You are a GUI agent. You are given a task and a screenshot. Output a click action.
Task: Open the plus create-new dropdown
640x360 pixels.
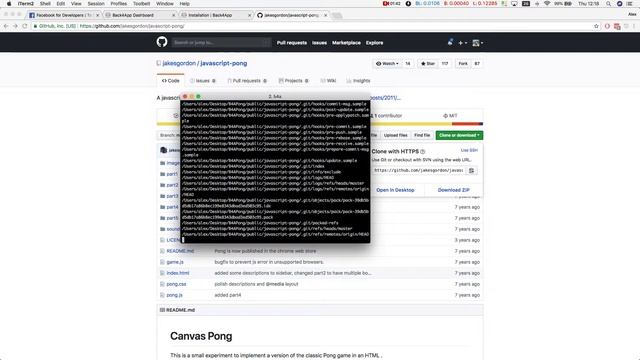click(x=462, y=43)
